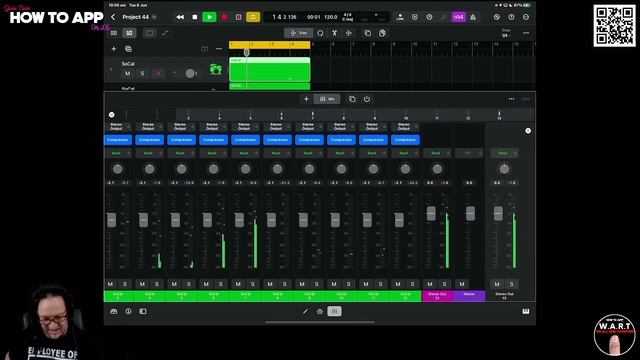
Task: Open Stereo Output slot on SoCal 3 strip
Action: point(118,127)
